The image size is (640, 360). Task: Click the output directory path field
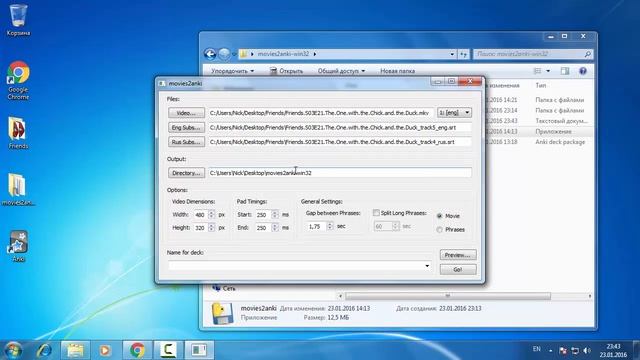pyautogui.click(x=340, y=173)
